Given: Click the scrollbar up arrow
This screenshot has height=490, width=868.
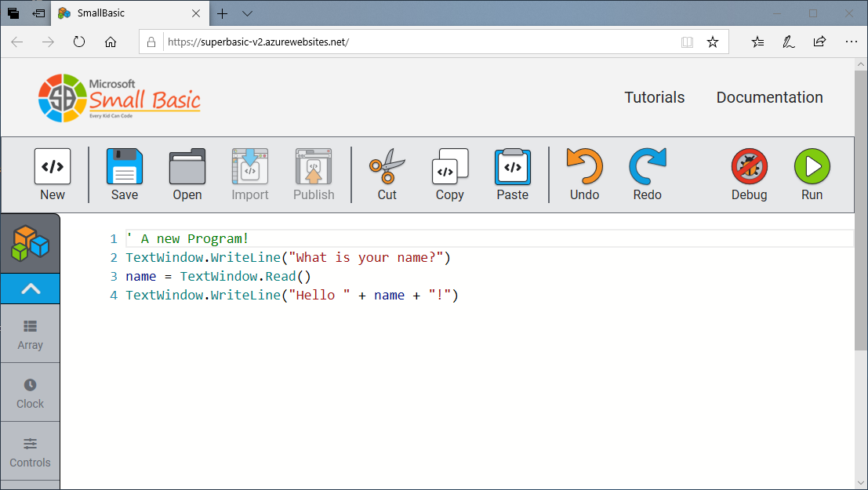Looking at the screenshot, I should (x=860, y=64).
